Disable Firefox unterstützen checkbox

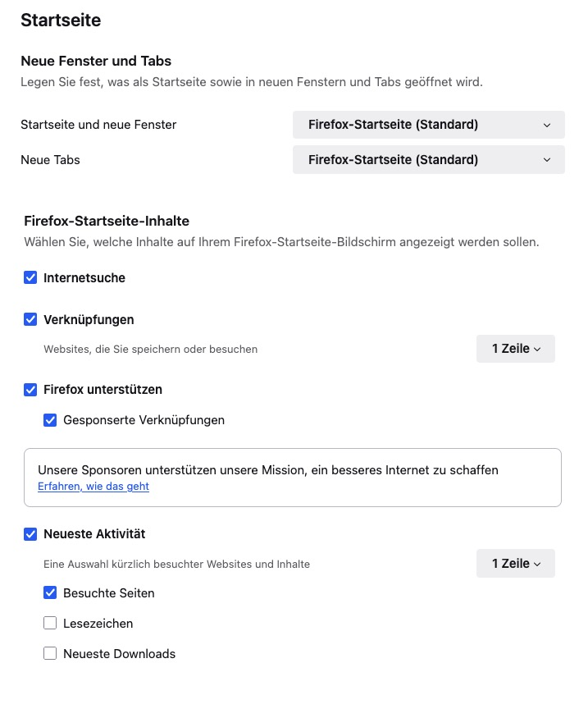pyautogui.click(x=30, y=390)
